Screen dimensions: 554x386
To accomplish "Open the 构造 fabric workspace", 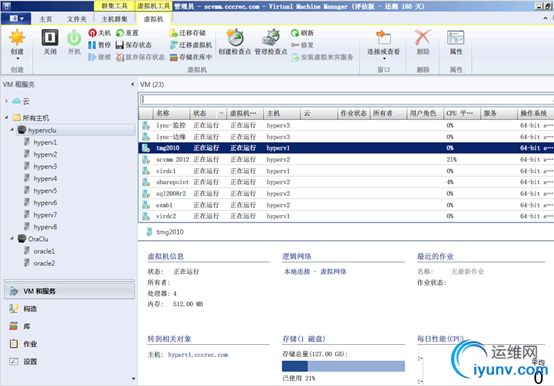I will [x=69, y=309].
